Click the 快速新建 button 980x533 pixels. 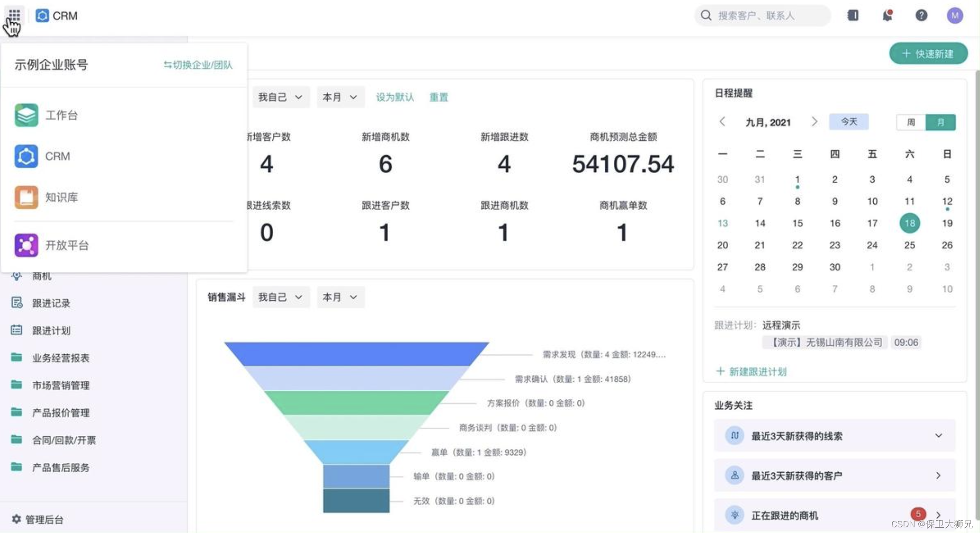[928, 54]
